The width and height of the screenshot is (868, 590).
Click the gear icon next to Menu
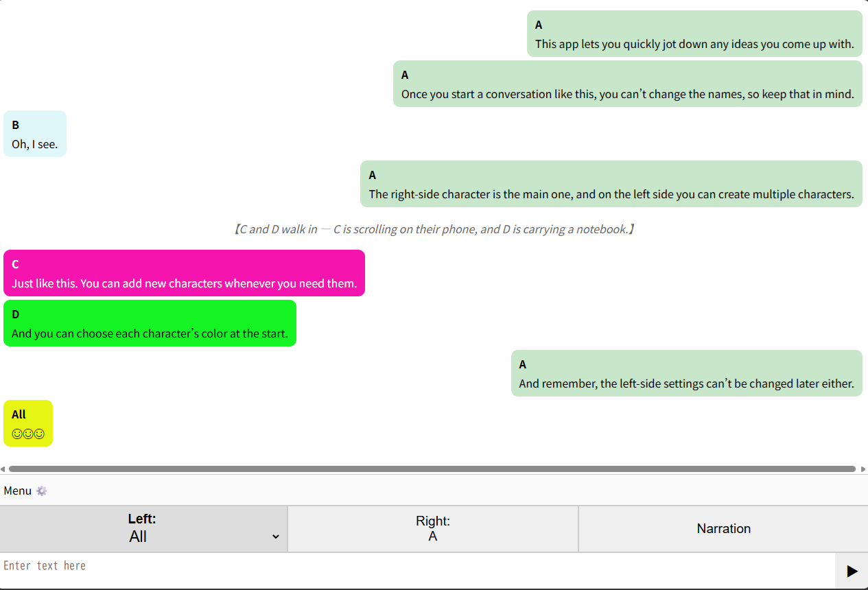click(42, 491)
